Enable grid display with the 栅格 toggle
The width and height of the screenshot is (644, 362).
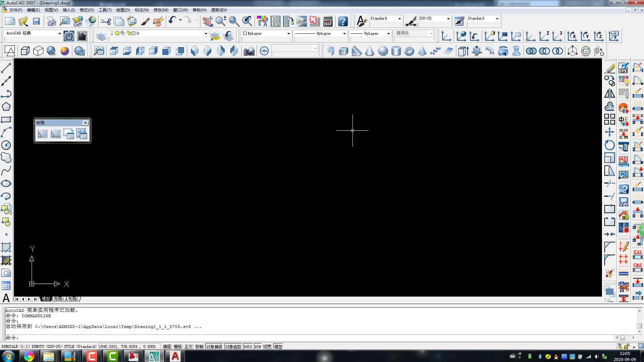[x=177, y=347]
